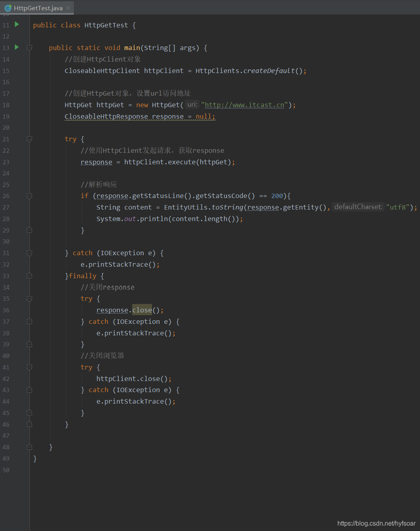Click the 'defaultCharset:' parameter hint
Viewport: 420px width, 531px height.
[358, 207]
